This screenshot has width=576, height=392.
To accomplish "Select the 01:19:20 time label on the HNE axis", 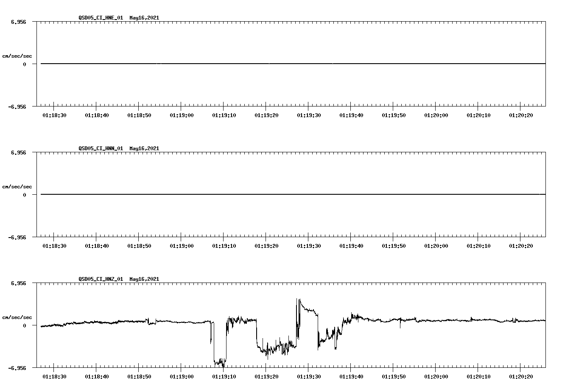I will pyautogui.click(x=266, y=115).
